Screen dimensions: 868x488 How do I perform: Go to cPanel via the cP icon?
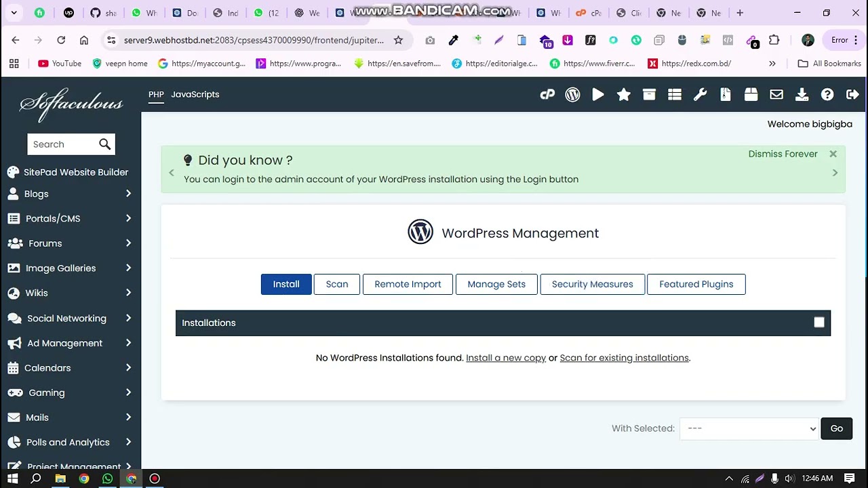pos(547,95)
